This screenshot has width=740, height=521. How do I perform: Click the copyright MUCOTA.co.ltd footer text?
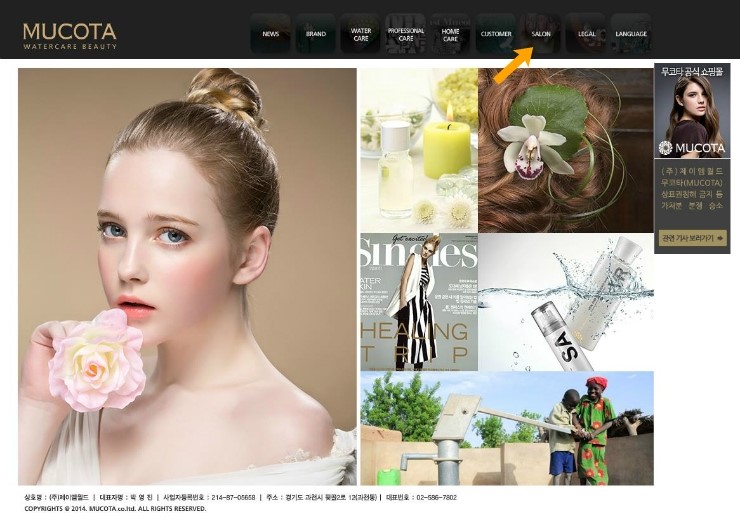115,509
